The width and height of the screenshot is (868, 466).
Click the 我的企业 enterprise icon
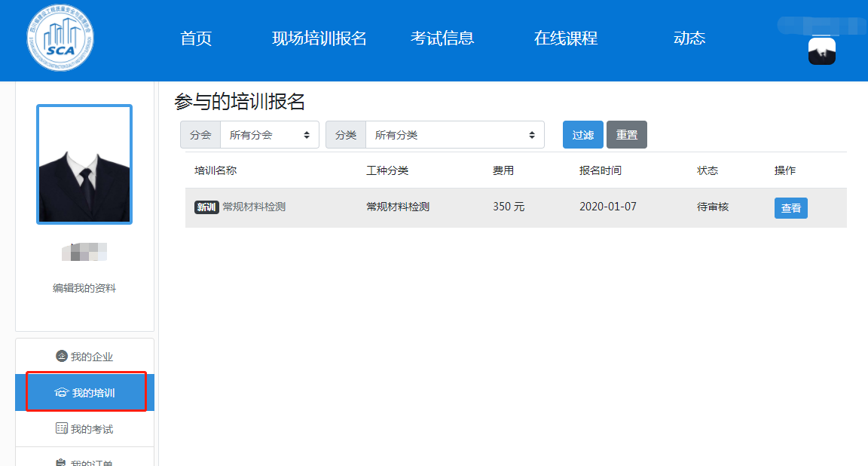[62, 356]
